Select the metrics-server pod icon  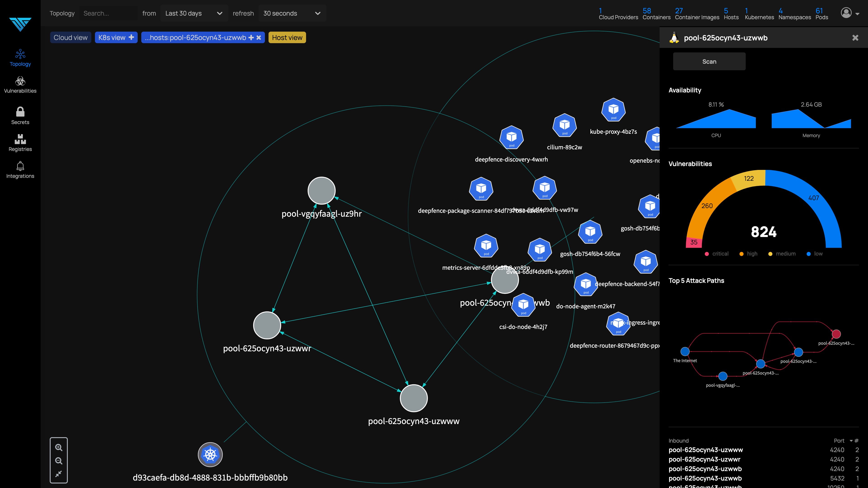click(x=486, y=246)
